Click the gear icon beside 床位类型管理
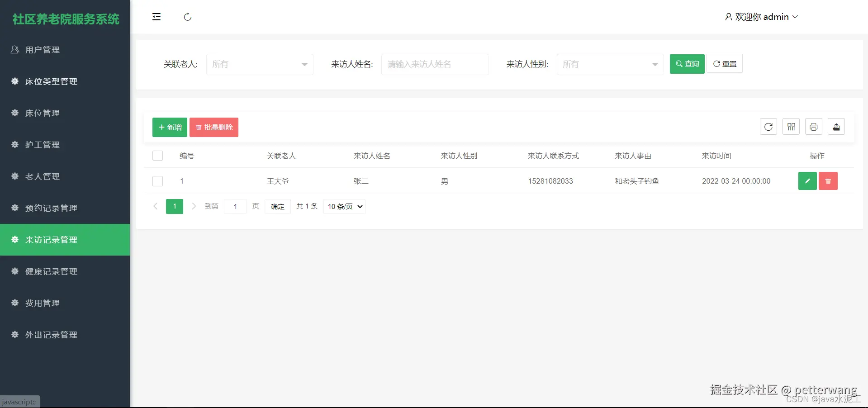The height and width of the screenshot is (408, 868). tap(15, 81)
